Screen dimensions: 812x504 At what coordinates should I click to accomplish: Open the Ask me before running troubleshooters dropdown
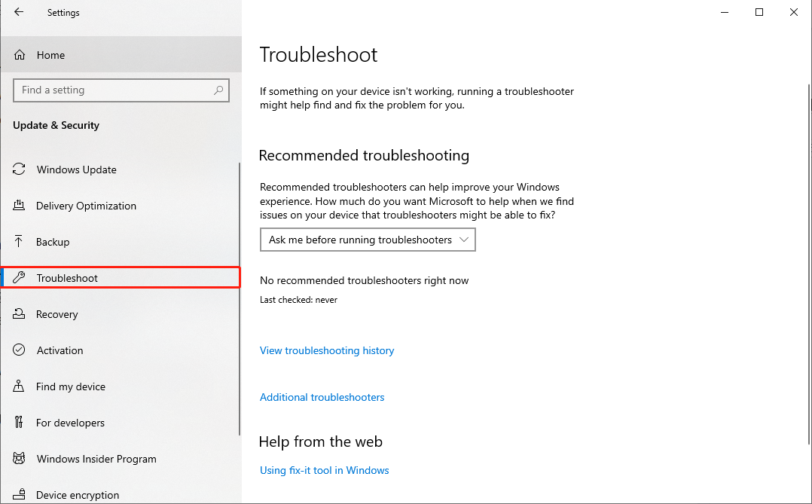coord(368,240)
